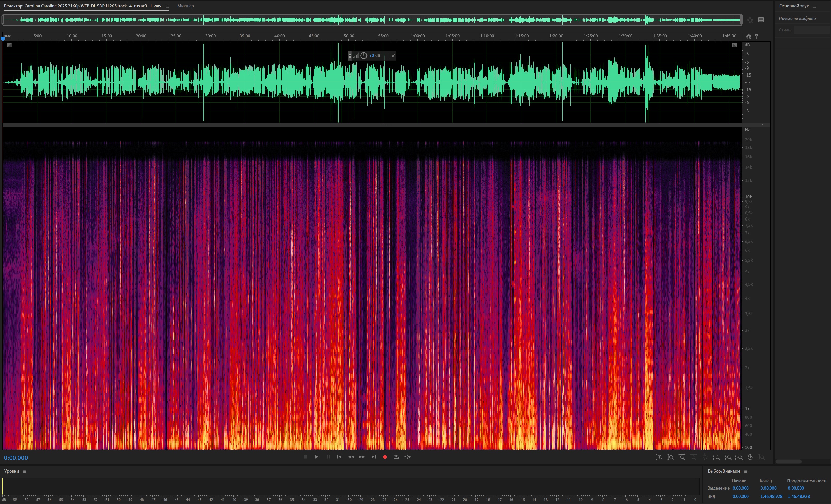Start playback with the Play button

tap(316, 457)
